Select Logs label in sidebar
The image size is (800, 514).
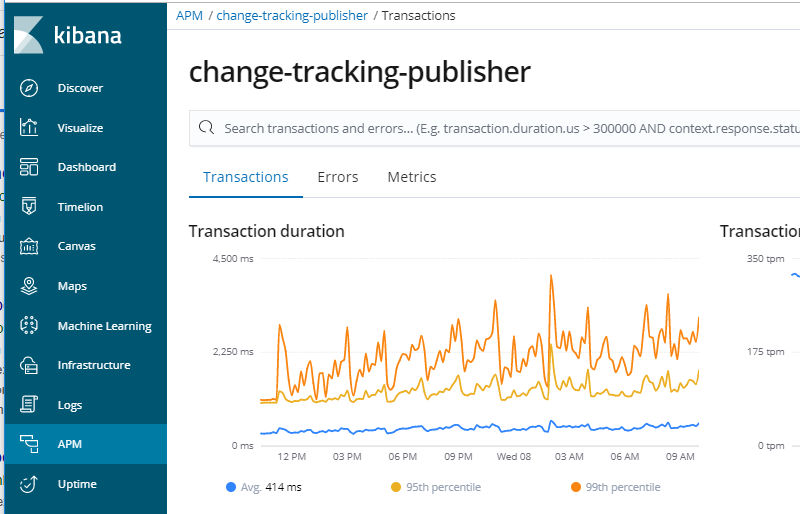click(x=69, y=405)
